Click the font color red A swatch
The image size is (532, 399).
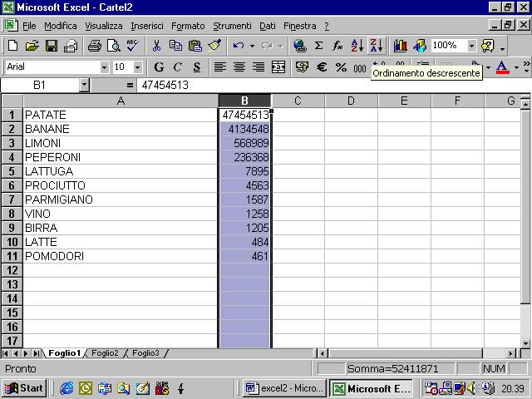501,67
